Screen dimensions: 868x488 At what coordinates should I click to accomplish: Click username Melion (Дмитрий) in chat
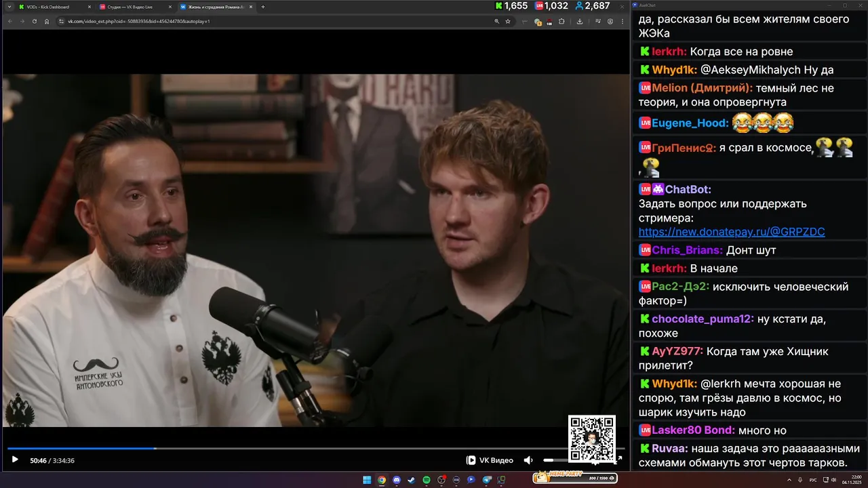[x=702, y=88]
